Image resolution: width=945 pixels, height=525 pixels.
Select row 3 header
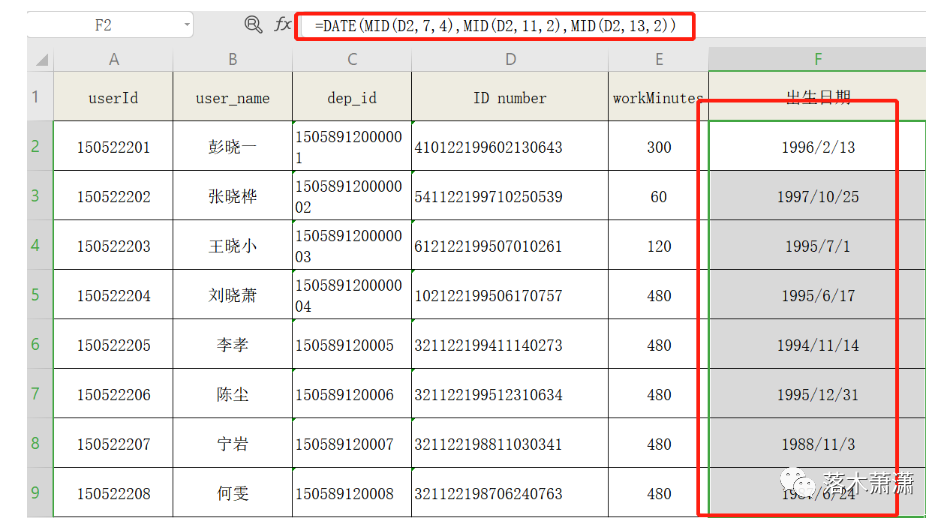point(40,195)
